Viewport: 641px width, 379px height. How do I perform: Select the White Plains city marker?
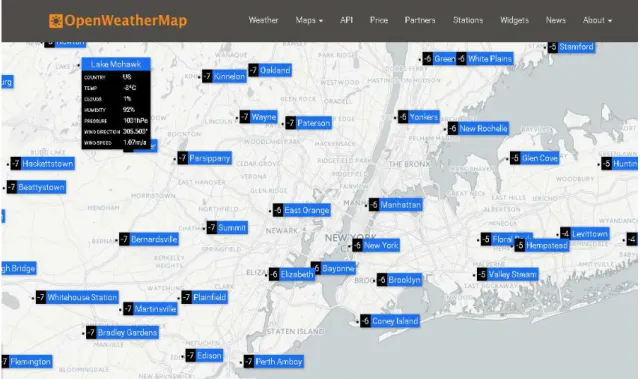[485, 59]
